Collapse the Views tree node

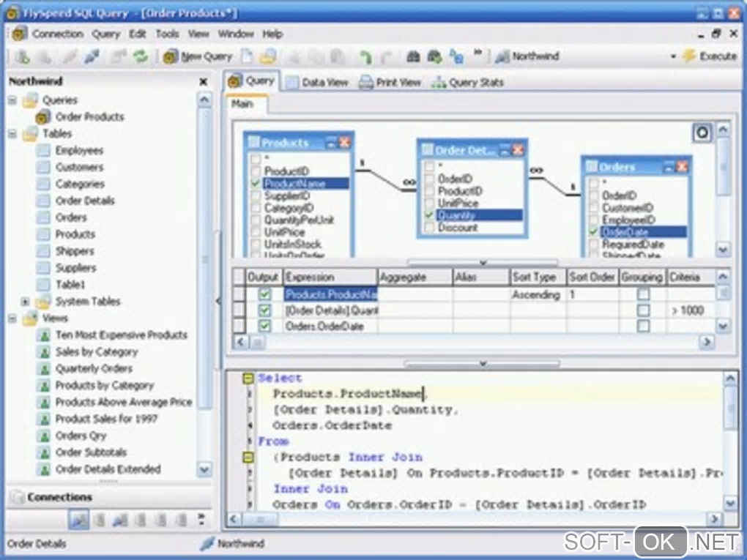click(x=12, y=318)
